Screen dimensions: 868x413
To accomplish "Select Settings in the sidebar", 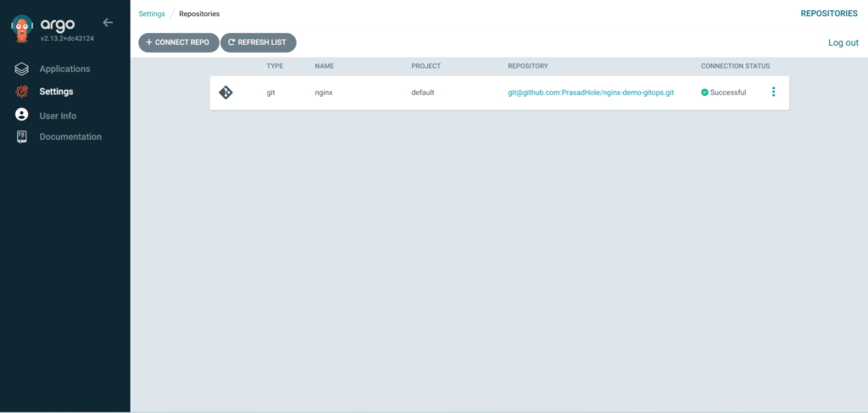I will tap(57, 92).
